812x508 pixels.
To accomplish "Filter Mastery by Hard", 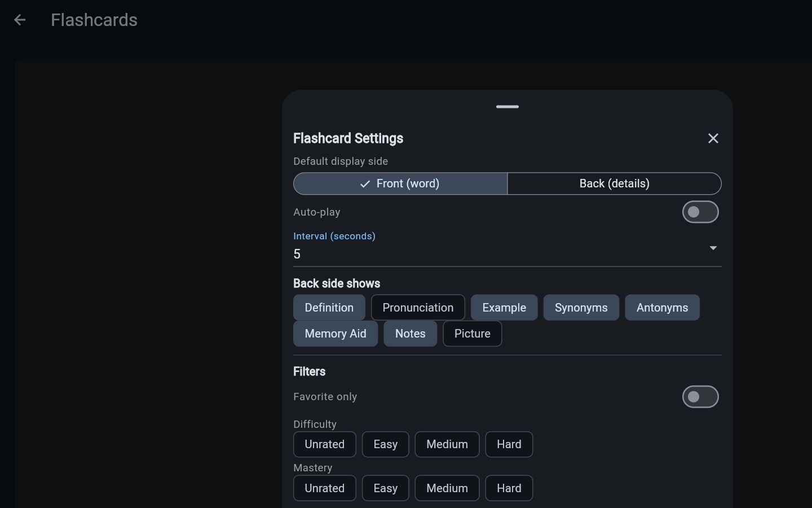I will 509,488.
